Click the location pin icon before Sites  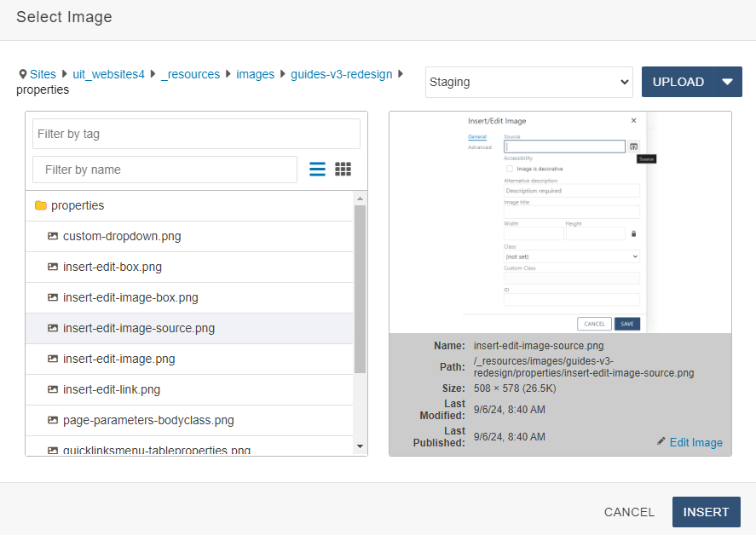[23, 74]
